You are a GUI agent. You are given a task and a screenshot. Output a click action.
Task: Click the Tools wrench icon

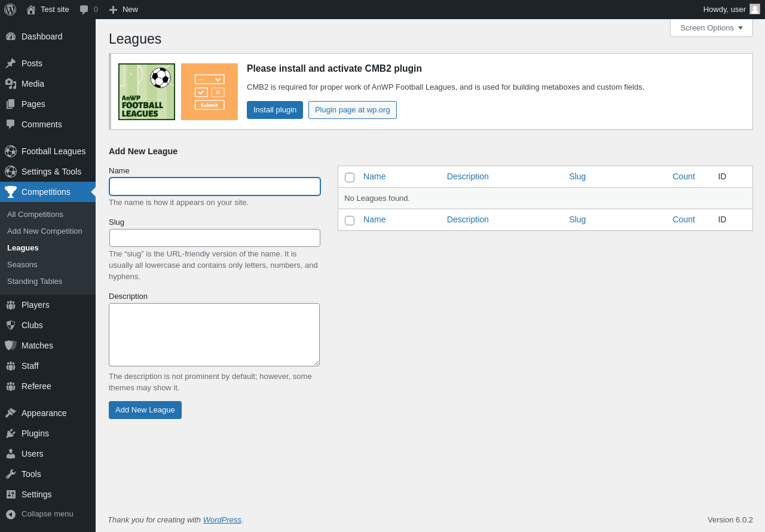11,474
